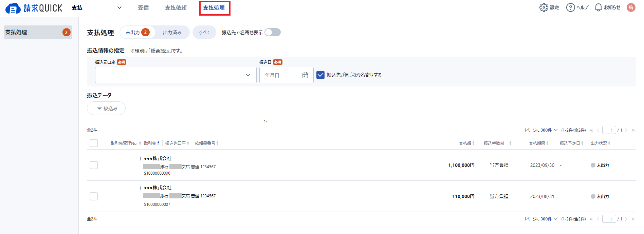The height and width of the screenshot is (234, 644).
Task: Go to last page at bottom pagination
Action: [x=633, y=219]
